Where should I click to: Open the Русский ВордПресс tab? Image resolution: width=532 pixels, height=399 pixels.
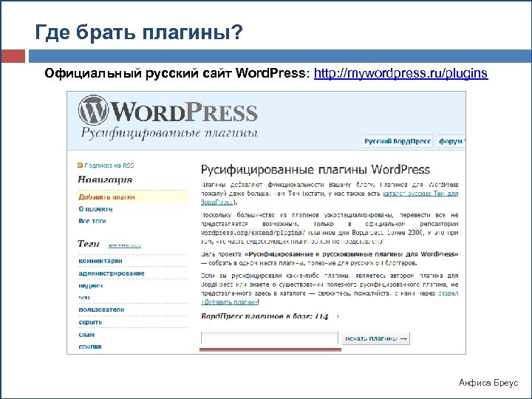pyautogui.click(x=398, y=141)
